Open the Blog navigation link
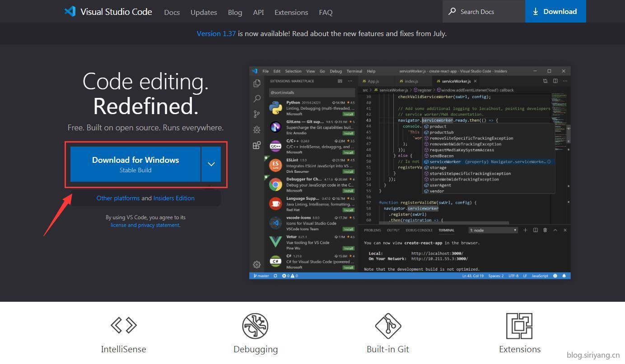Viewport: 625px width, 364px height. point(235,12)
